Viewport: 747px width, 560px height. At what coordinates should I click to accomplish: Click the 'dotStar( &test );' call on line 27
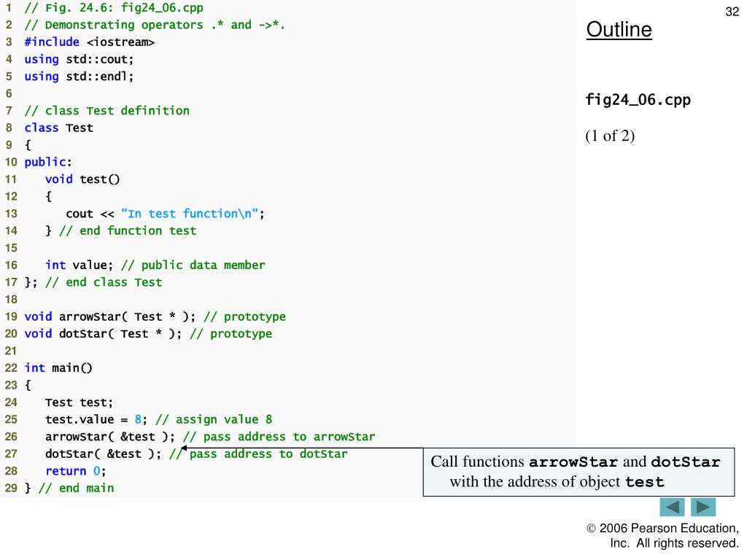104,454
